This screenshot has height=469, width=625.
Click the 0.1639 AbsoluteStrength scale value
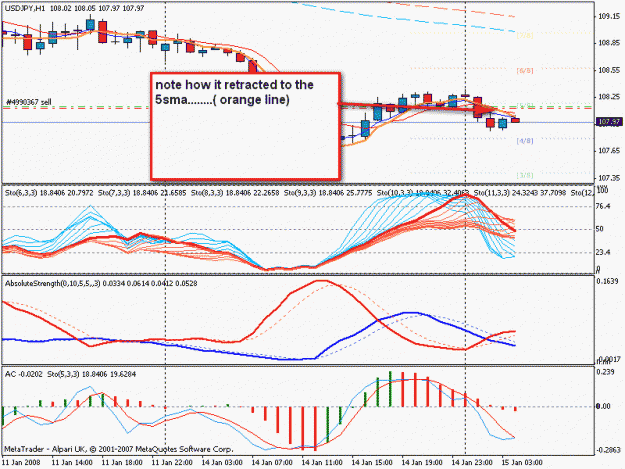click(607, 281)
